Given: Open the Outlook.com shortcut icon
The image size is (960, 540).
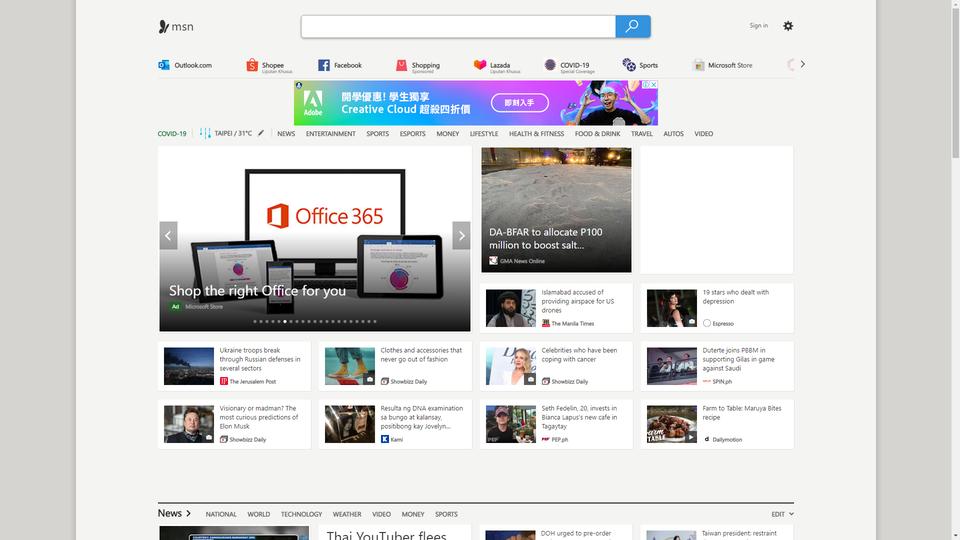Looking at the screenshot, I should (163, 65).
